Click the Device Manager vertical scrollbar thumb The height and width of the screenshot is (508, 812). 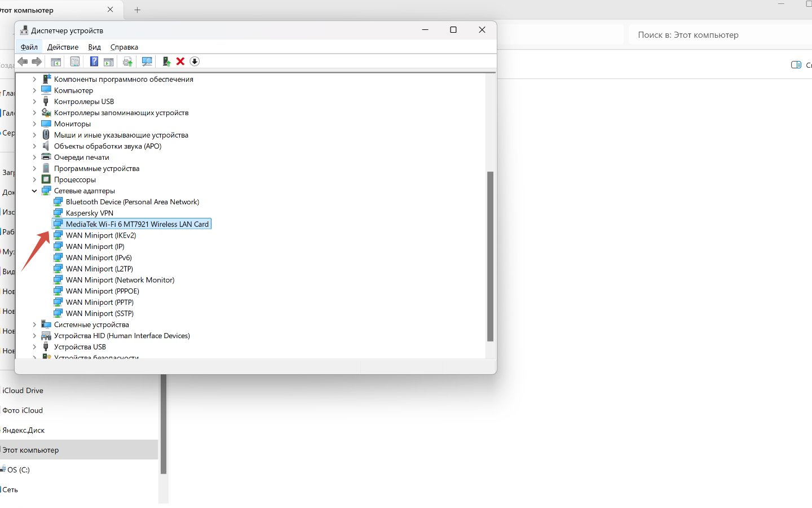pyautogui.click(x=490, y=256)
